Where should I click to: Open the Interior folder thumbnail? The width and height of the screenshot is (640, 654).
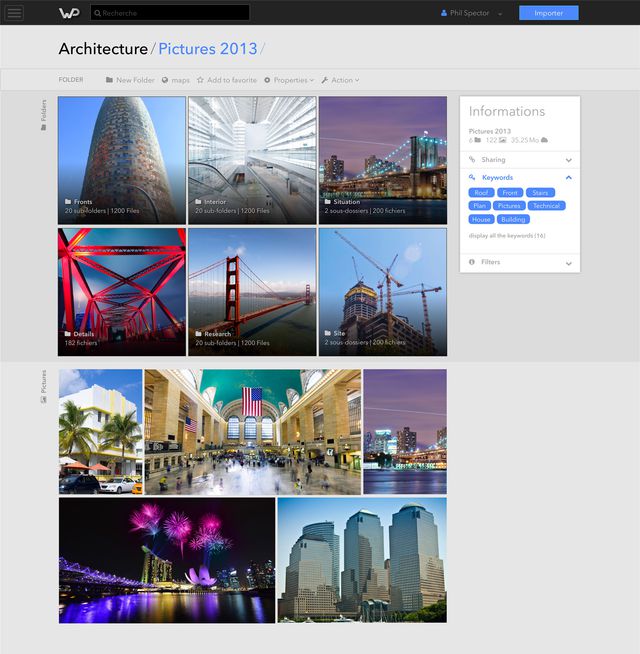[252, 161]
